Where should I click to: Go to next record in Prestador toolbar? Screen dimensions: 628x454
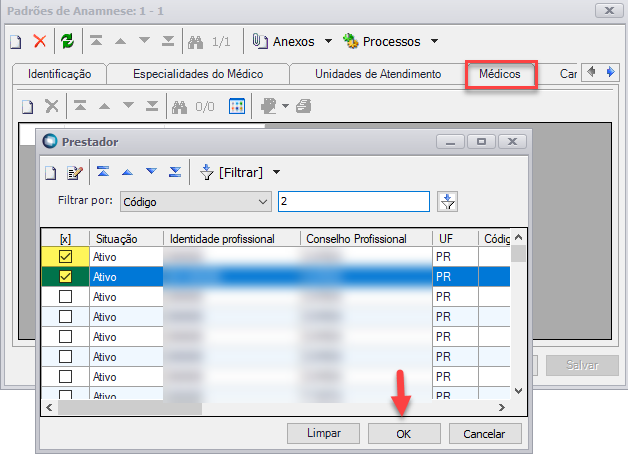point(151,171)
